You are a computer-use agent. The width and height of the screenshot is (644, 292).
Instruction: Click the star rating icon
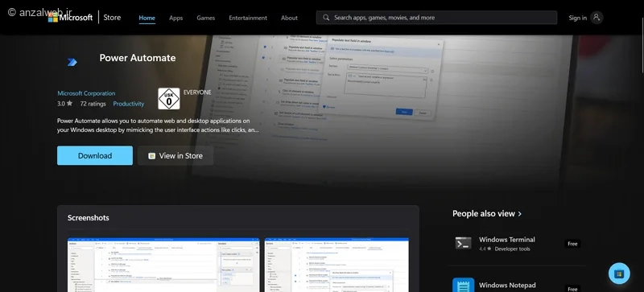[x=69, y=104]
